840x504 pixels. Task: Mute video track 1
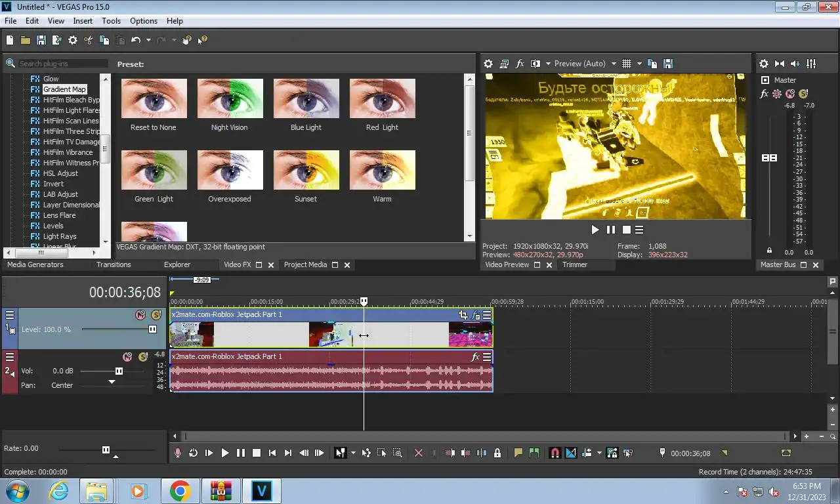click(140, 315)
